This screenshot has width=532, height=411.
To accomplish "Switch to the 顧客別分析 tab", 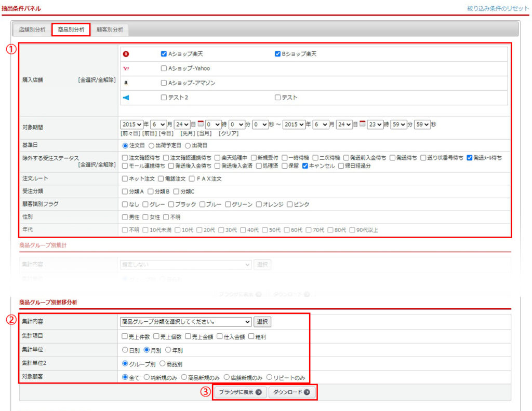I will tap(110, 30).
